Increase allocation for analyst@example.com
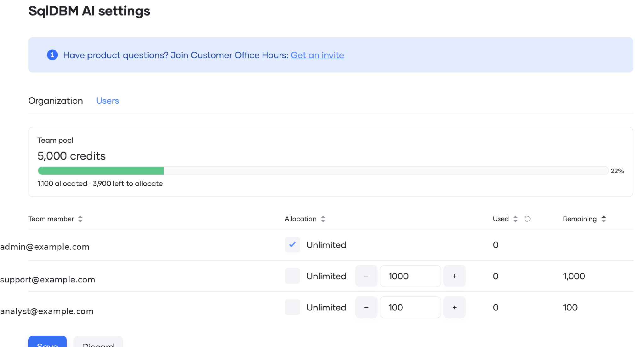This screenshot has height=347, width=644. pyautogui.click(x=454, y=307)
